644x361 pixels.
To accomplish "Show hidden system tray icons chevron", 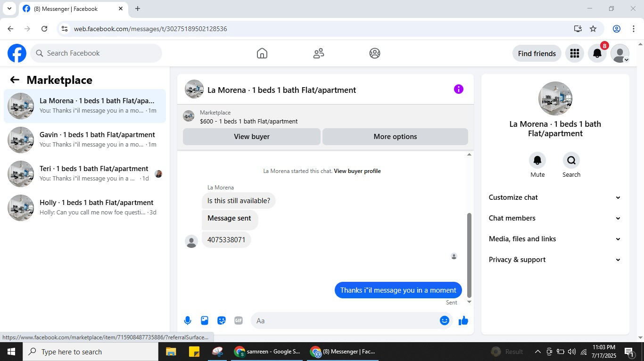I will coord(537,352).
